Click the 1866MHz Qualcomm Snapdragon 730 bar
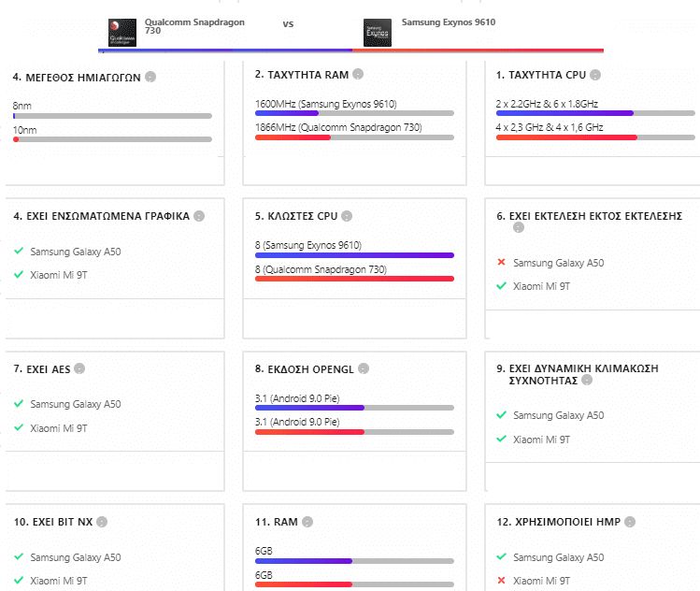This screenshot has height=591, width=700. 354,137
